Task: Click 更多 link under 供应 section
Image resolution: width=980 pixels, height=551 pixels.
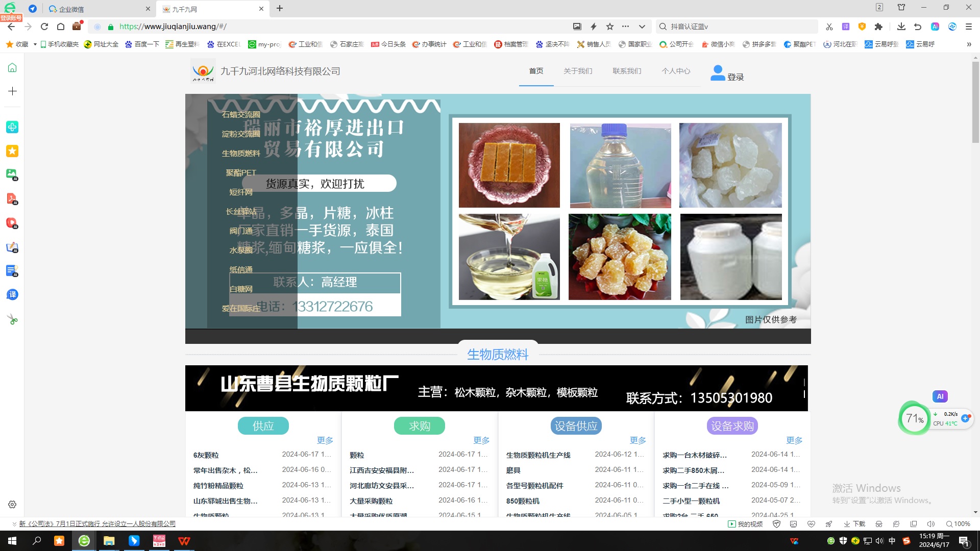Action: click(x=325, y=440)
